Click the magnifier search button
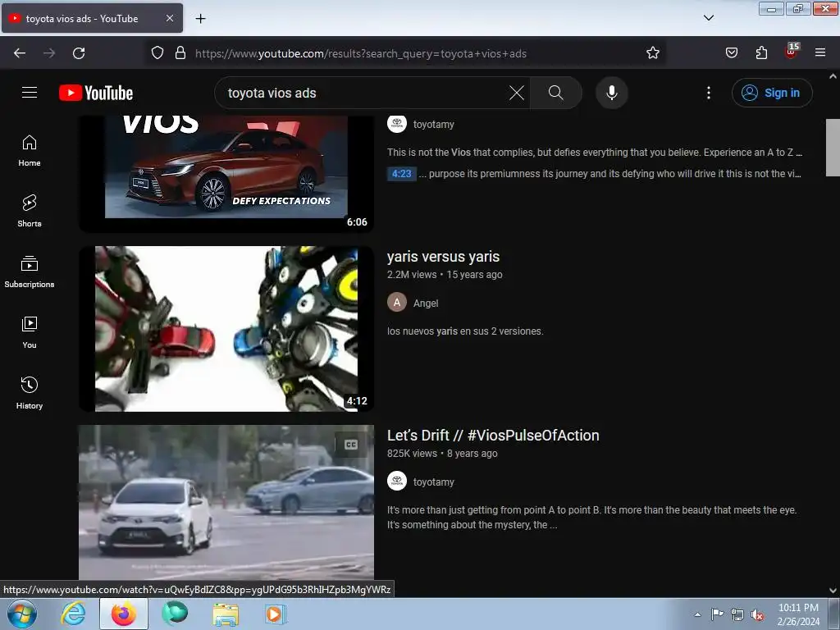840x630 pixels. (x=555, y=93)
